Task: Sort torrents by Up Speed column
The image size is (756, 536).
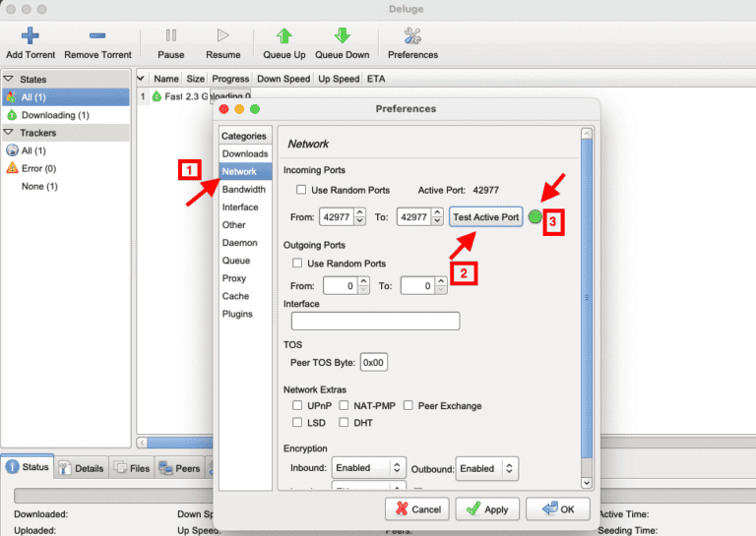Action: coord(339,79)
